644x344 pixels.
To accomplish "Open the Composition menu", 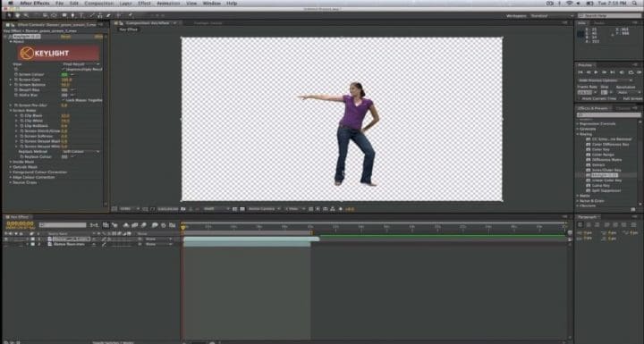I will click(x=99, y=4).
